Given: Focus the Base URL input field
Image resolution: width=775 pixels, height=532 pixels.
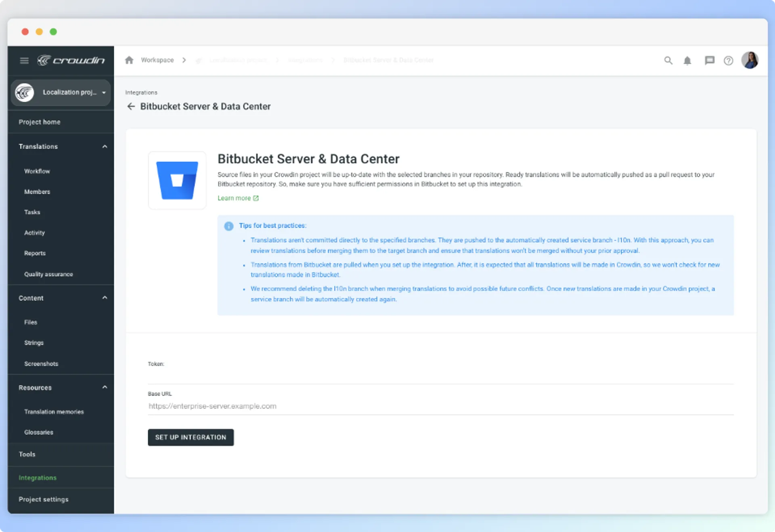Looking at the screenshot, I should (x=441, y=406).
